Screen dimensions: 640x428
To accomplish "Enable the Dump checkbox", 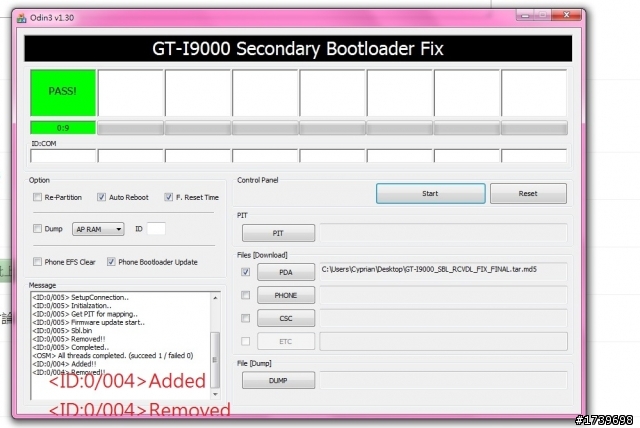I will coord(38,228).
